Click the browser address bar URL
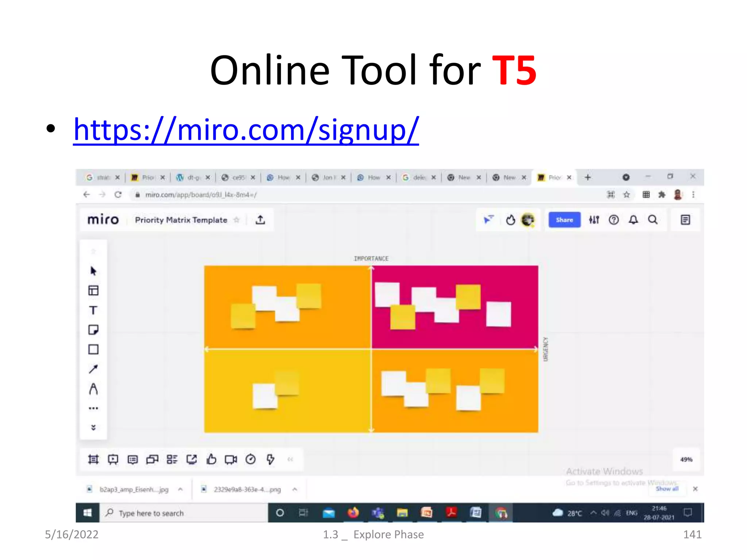Screen dimensions: 747x560 [201, 195]
